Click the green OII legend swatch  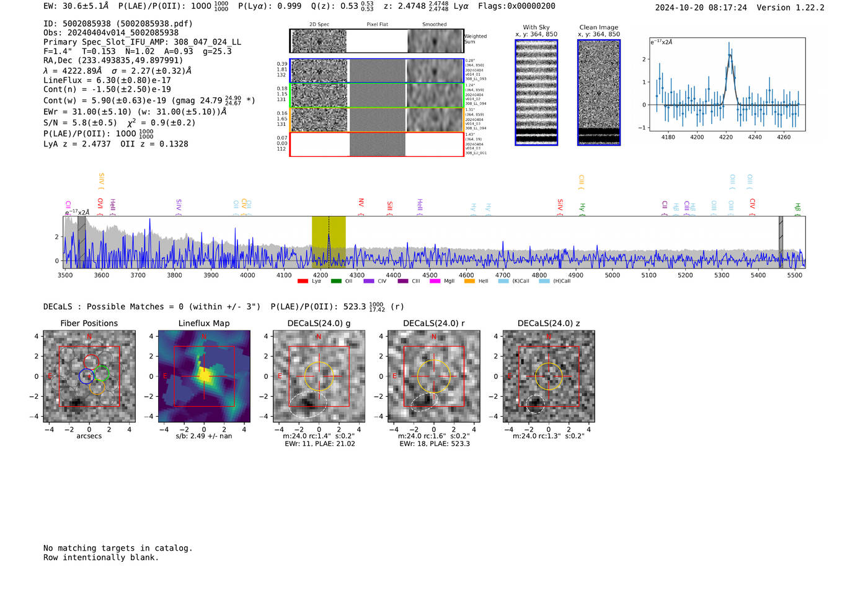tap(336, 282)
